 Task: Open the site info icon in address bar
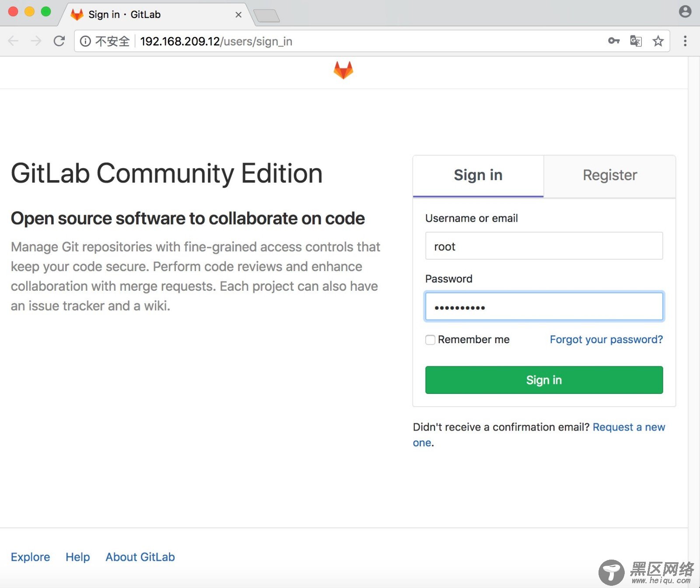pos(85,41)
